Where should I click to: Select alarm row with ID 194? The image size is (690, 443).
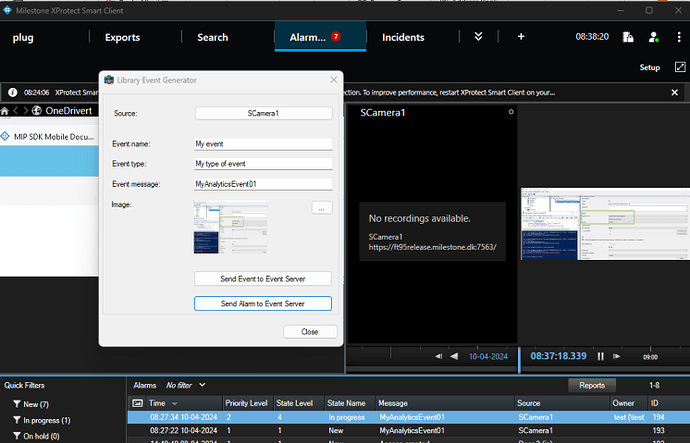coord(409,417)
